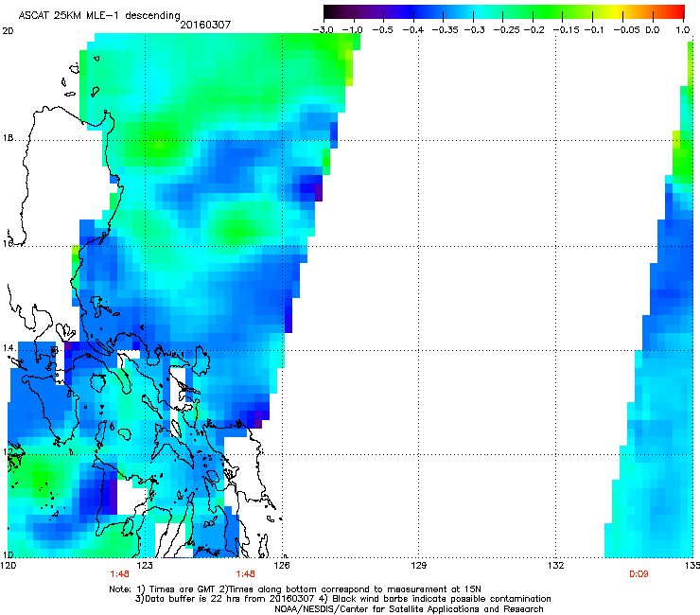Click the colorbar label 1.0
This screenshot has height=615, width=700.
click(x=683, y=30)
